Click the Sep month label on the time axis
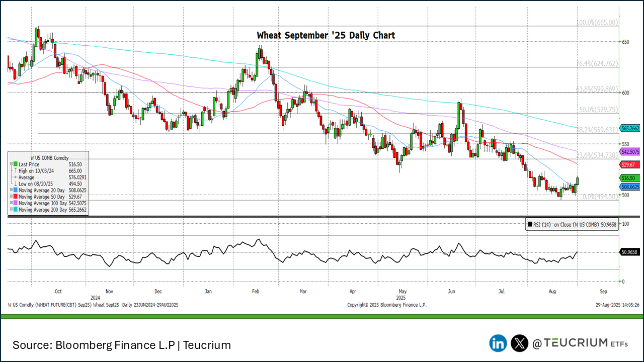This screenshot has width=644, height=362. point(604,291)
